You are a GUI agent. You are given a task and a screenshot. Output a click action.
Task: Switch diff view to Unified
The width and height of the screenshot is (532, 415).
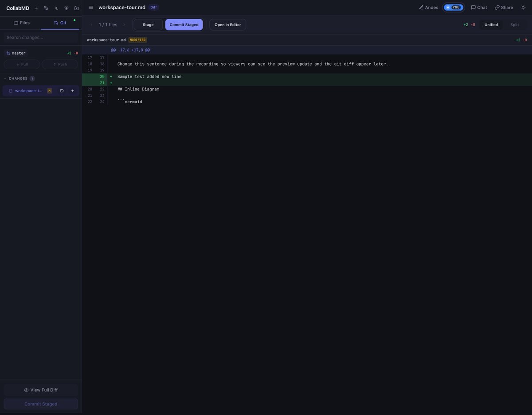pyautogui.click(x=491, y=25)
